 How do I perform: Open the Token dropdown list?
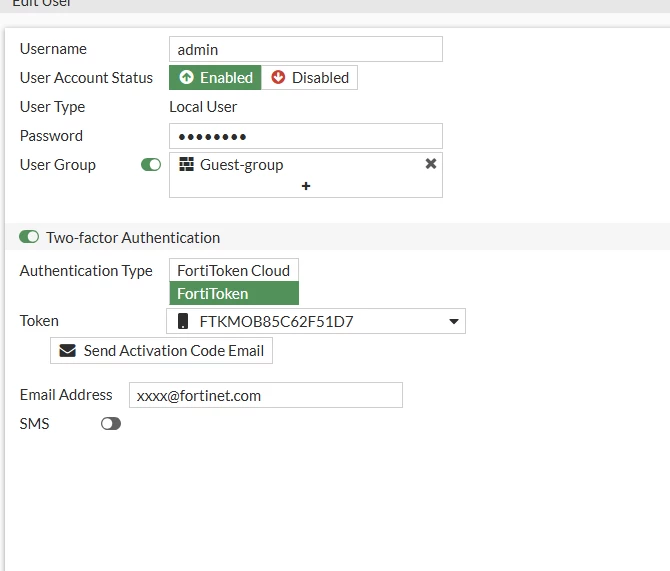[x=316, y=321]
